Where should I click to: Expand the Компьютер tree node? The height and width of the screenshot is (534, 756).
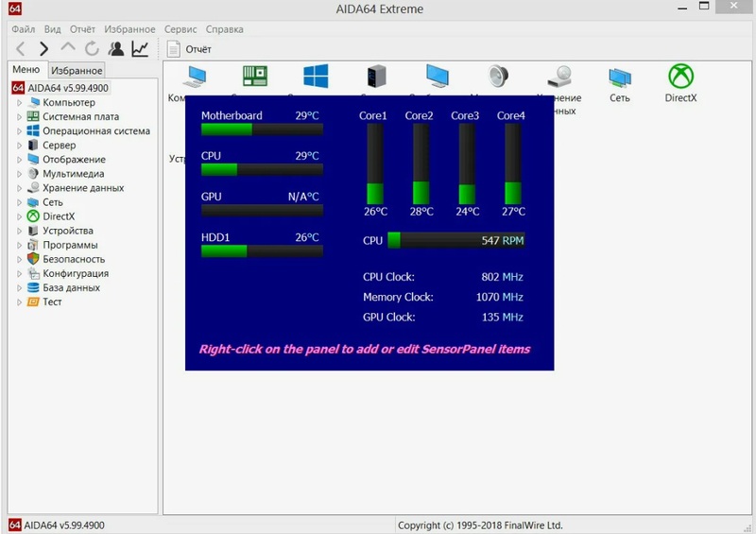click(19, 102)
